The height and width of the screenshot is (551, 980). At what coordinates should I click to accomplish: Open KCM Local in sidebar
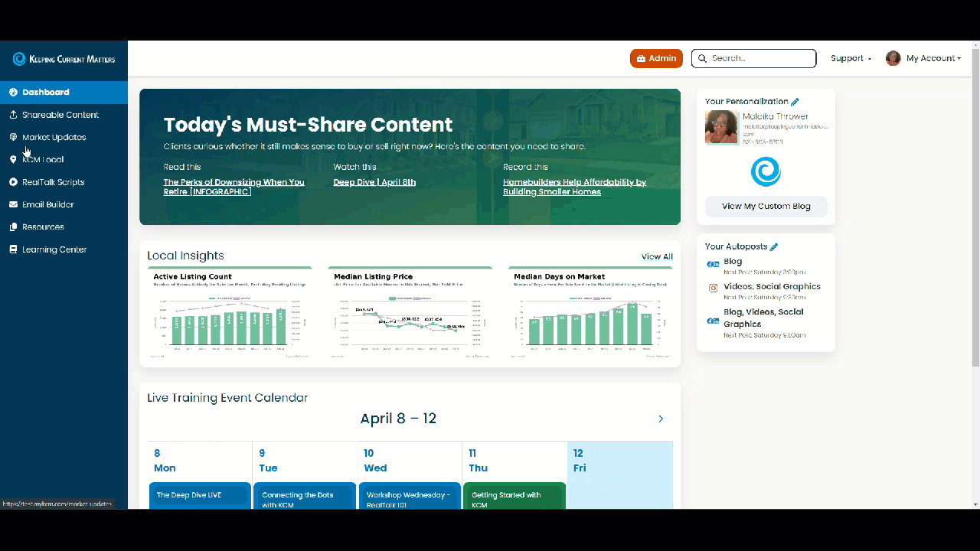pos(64,159)
